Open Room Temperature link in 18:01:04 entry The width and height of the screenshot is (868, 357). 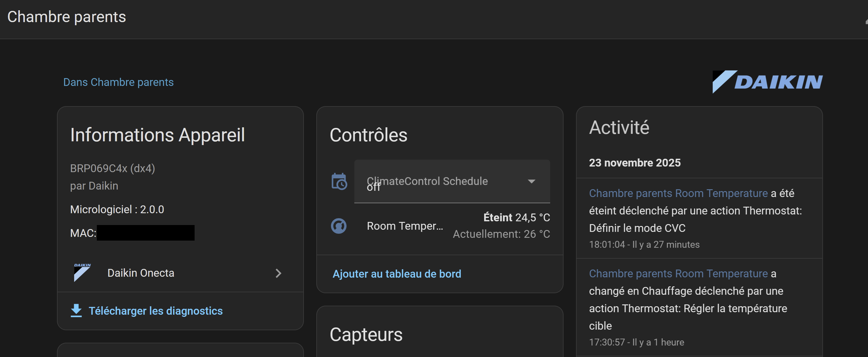point(678,193)
